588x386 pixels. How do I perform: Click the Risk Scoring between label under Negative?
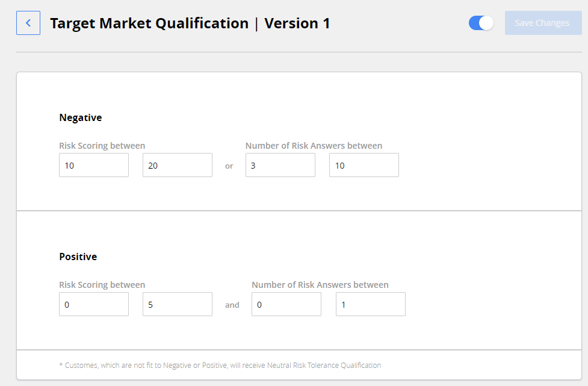click(102, 145)
